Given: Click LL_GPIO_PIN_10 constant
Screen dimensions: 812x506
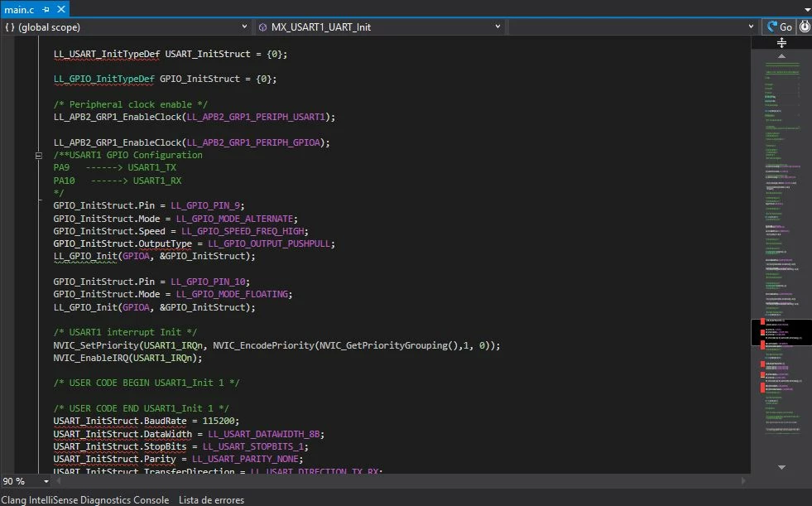Looking at the screenshot, I should coord(209,282).
